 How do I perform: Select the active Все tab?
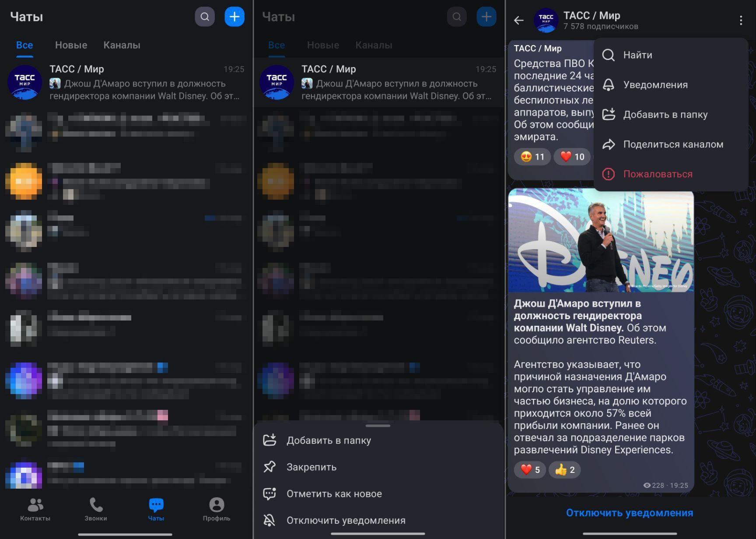pyautogui.click(x=24, y=45)
